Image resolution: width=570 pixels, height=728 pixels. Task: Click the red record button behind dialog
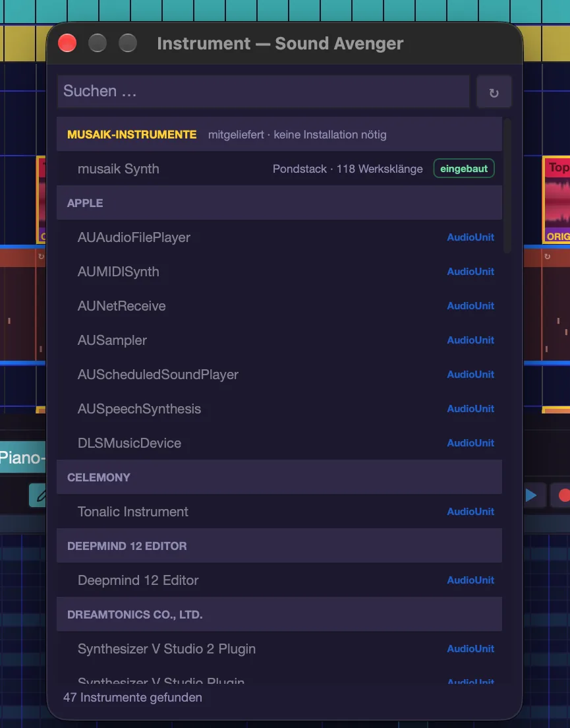561,495
